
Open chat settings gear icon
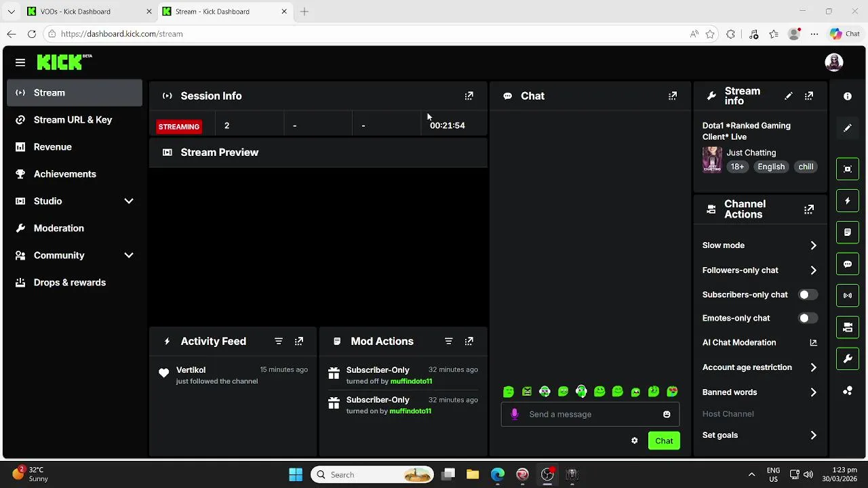coord(634,441)
